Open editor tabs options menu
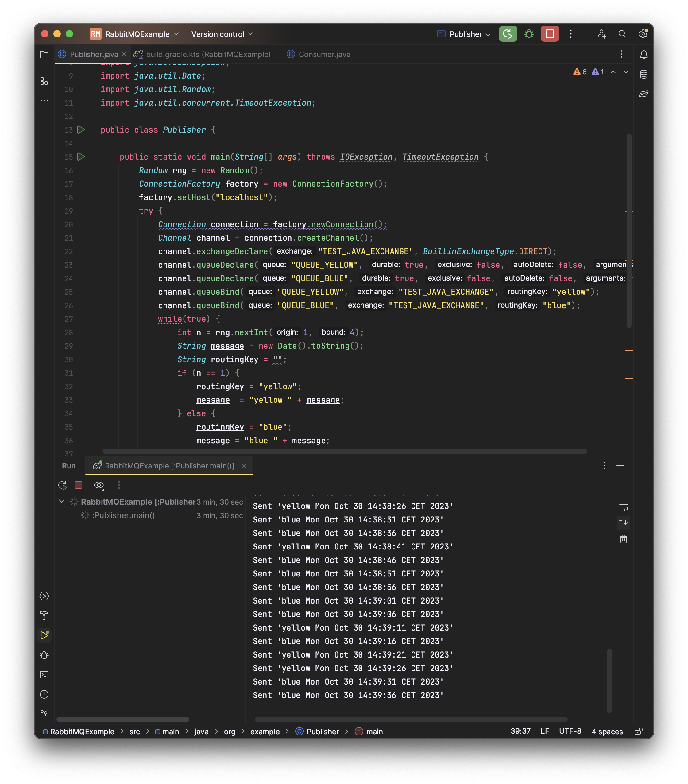Image resolution: width=688 pixels, height=784 pixels. point(622,54)
